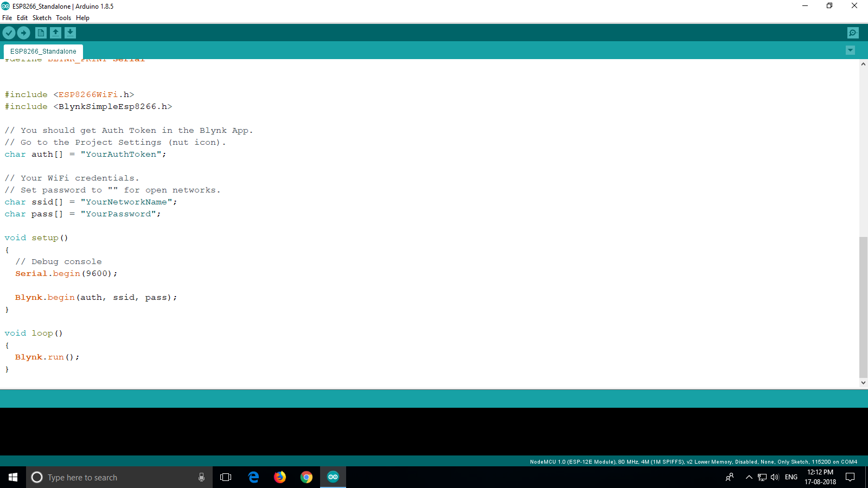
Task: Launch Firefox from taskbar
Action: [280, 477]
